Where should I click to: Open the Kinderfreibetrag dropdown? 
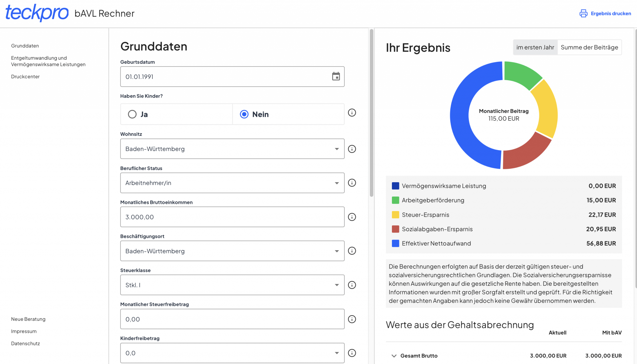[232, 353]
